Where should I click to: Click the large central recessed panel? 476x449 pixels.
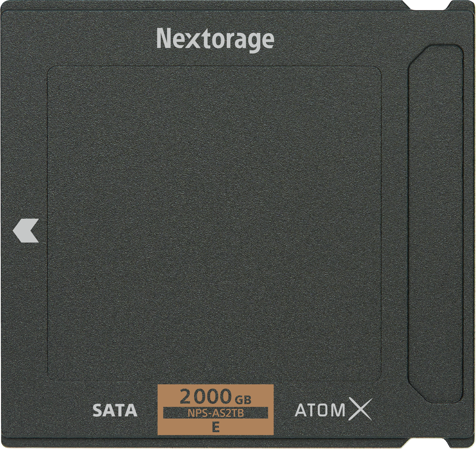pos(214,224)
